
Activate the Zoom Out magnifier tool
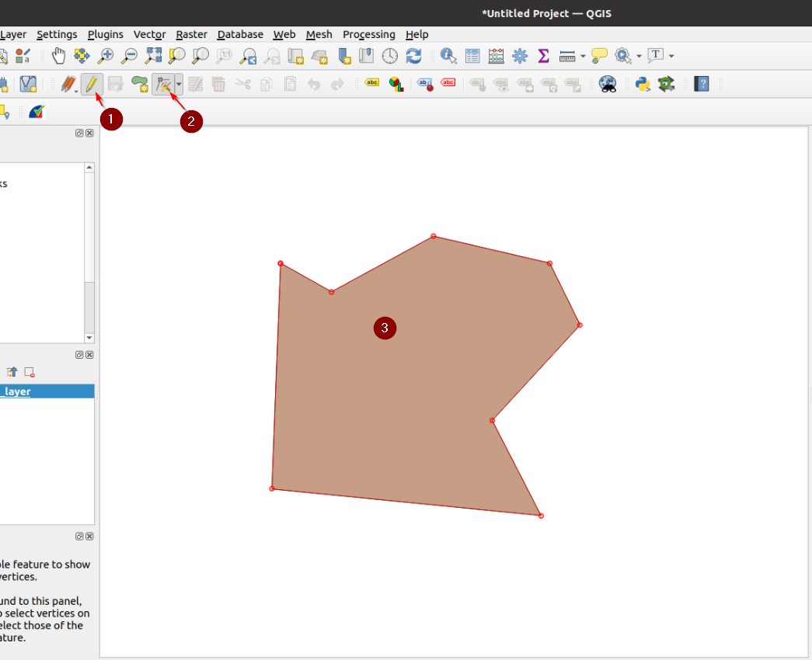coord(129,55)
